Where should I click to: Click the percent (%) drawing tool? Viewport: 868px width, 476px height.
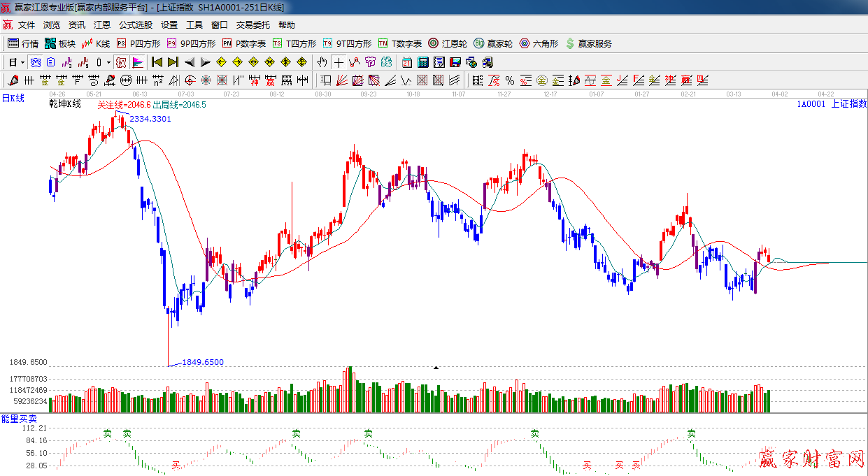pyautogui.click(x=509, y=80)
